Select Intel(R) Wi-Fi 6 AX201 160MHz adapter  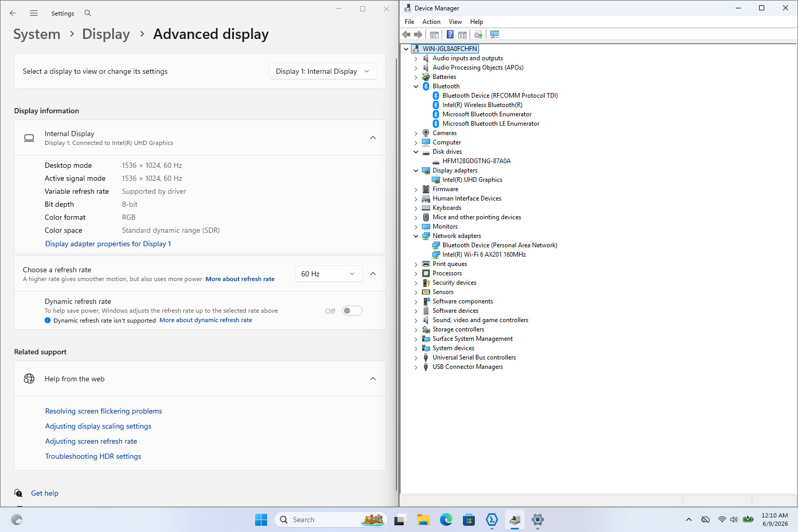click(x=484, y=255)
